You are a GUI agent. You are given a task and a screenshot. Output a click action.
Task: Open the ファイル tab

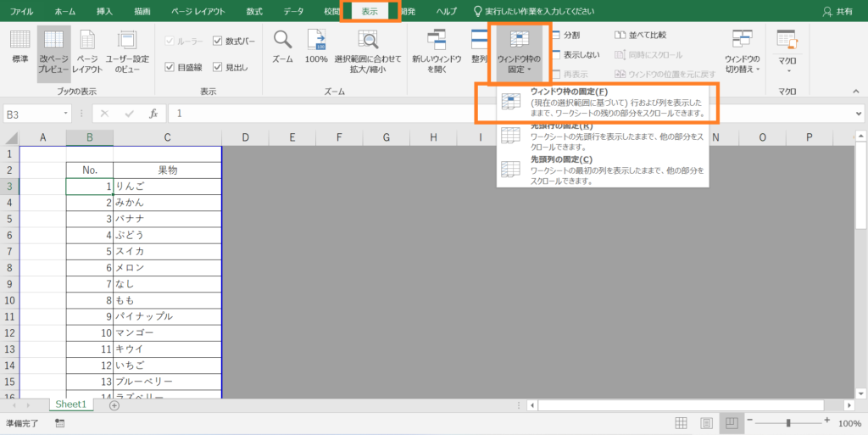coord(21,11)
